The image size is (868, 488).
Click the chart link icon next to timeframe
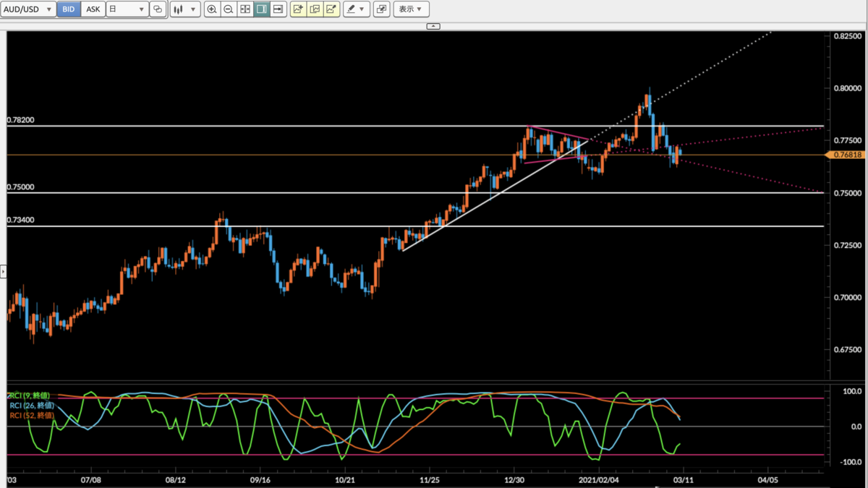click(x=158, y=9)
